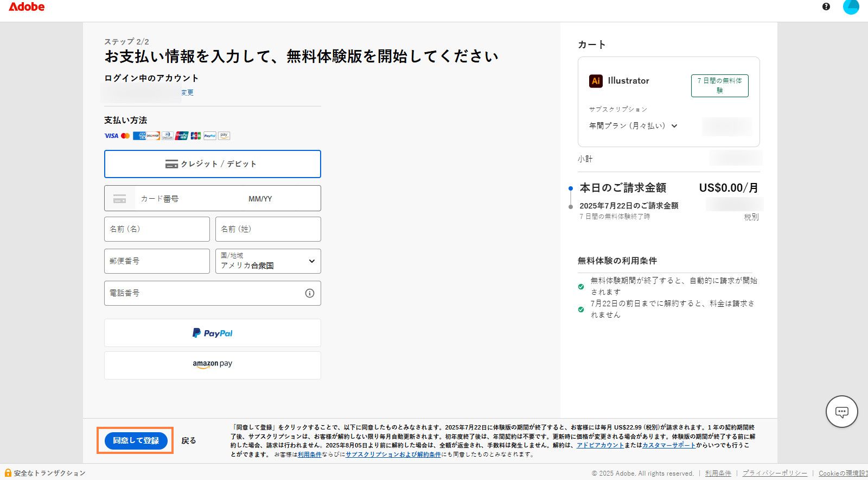Click the Discover card logo
This screenshot has width=868, height=480.
click(x=153, y=136)
